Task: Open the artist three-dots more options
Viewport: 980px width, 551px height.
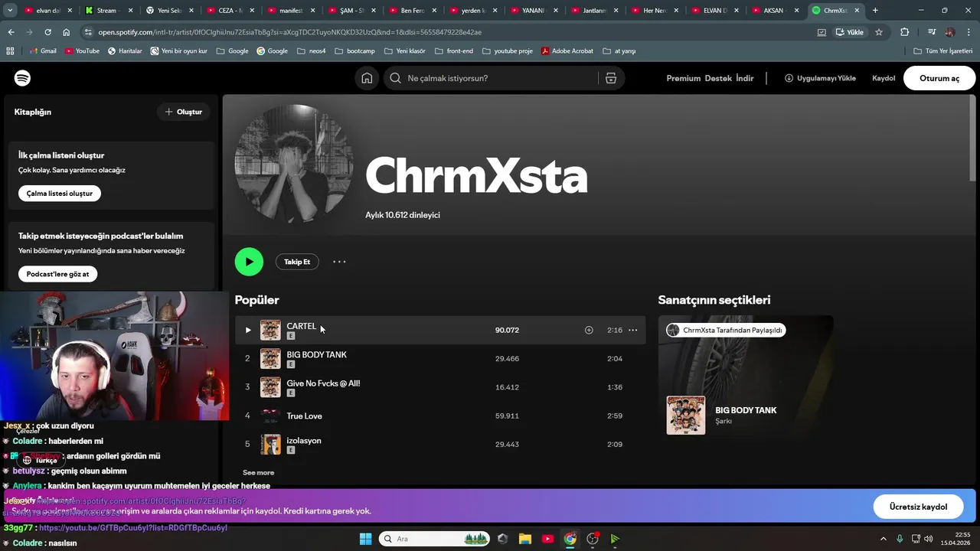Action: coord(339,262)
